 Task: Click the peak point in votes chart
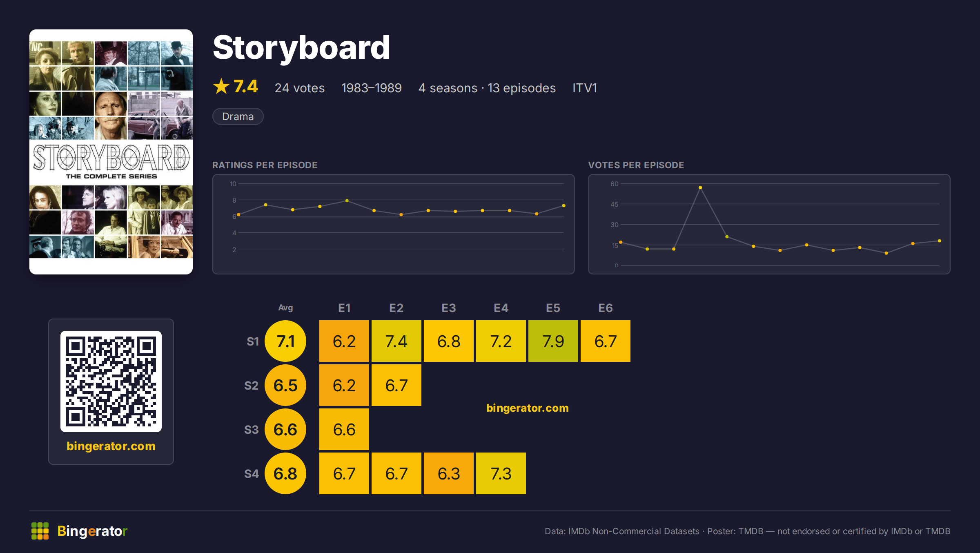(700, 187)
